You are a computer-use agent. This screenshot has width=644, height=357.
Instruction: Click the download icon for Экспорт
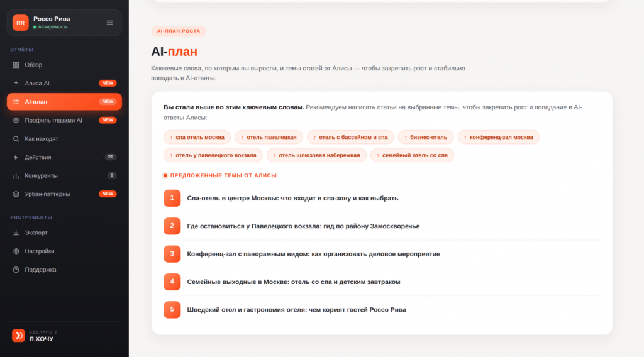tap(16, 233)
